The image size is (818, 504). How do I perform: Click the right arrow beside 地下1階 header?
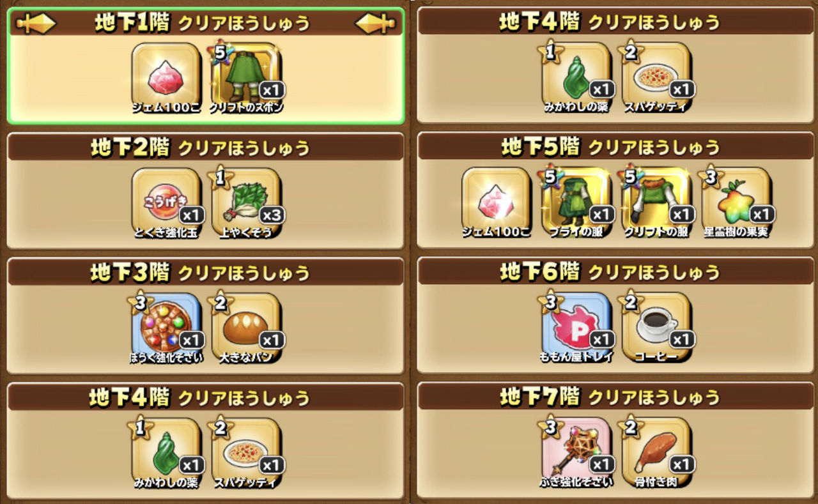point(376,24)
